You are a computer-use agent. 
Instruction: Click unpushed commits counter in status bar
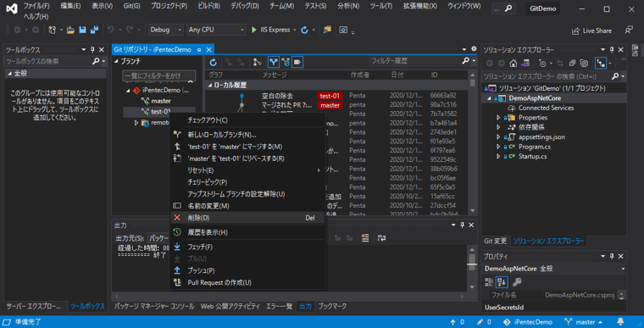coord(457,322)
